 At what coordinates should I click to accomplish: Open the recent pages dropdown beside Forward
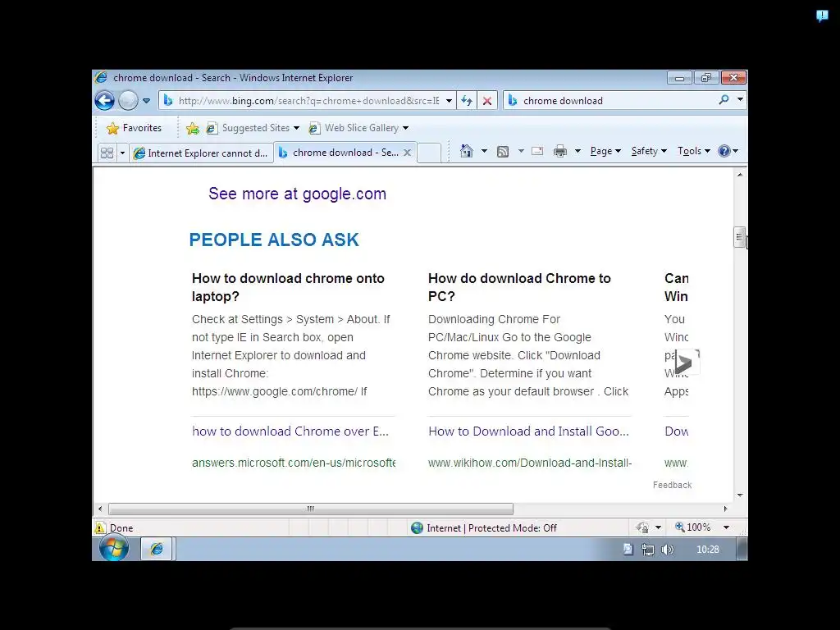146,101
